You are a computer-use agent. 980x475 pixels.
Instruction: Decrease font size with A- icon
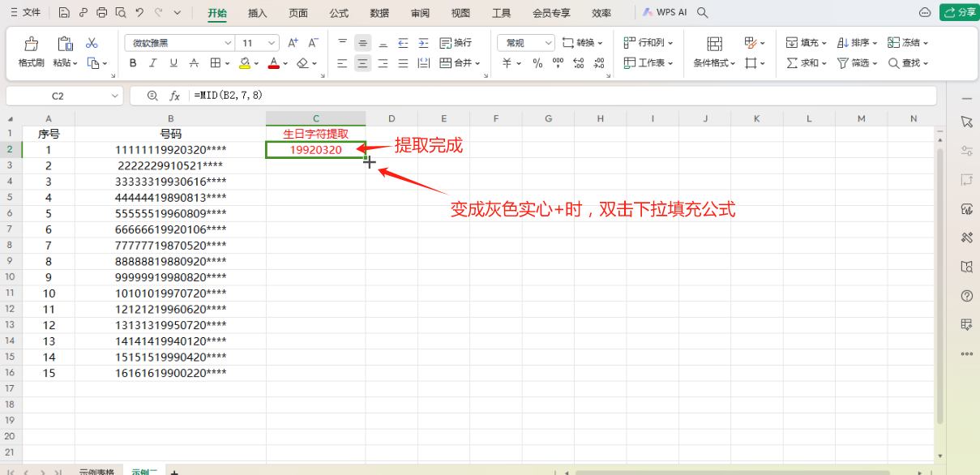pyautogui.click(x=313, y=43)
